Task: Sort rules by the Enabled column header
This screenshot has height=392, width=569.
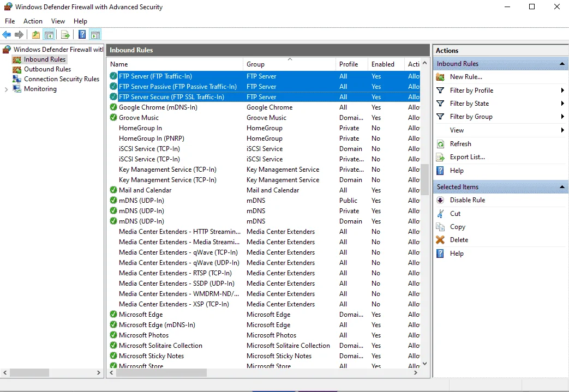Action: pyautogui.click(x=386, y=64)
